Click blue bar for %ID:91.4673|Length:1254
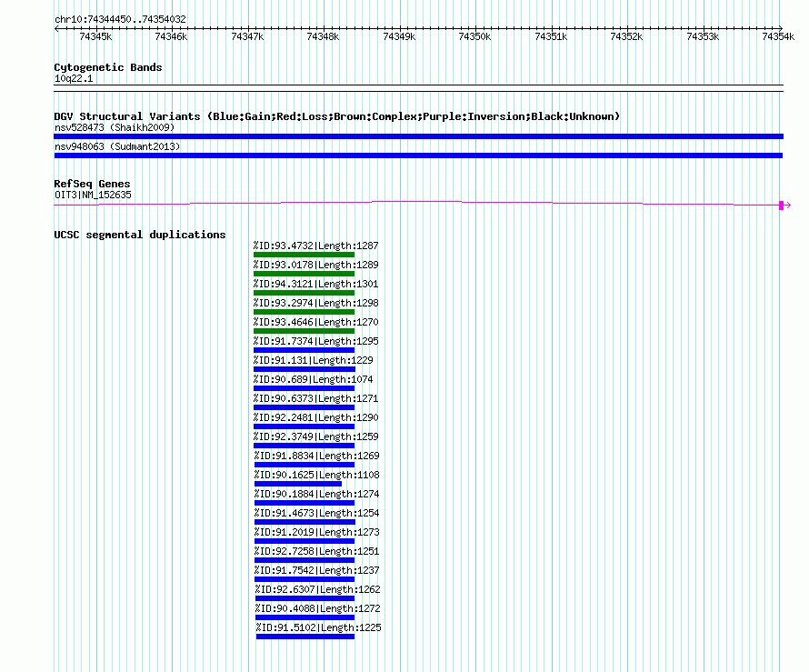Image resolution: width=809 pixels, height=672 pixels. (x=305, y=522)
